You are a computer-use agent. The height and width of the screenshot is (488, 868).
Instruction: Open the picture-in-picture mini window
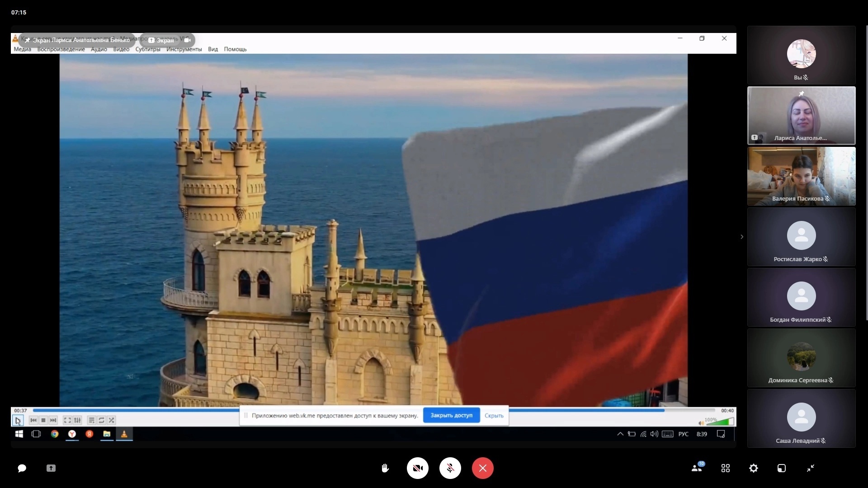782,468
